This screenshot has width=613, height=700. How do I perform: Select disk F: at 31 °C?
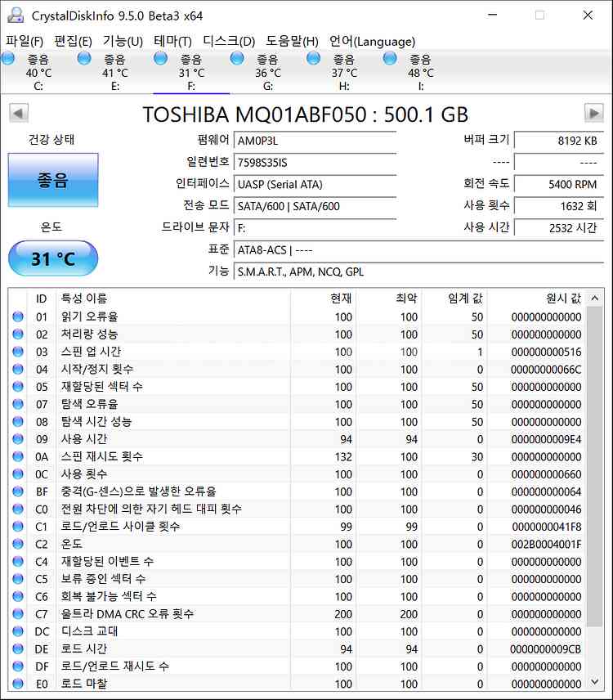(191, 72)
